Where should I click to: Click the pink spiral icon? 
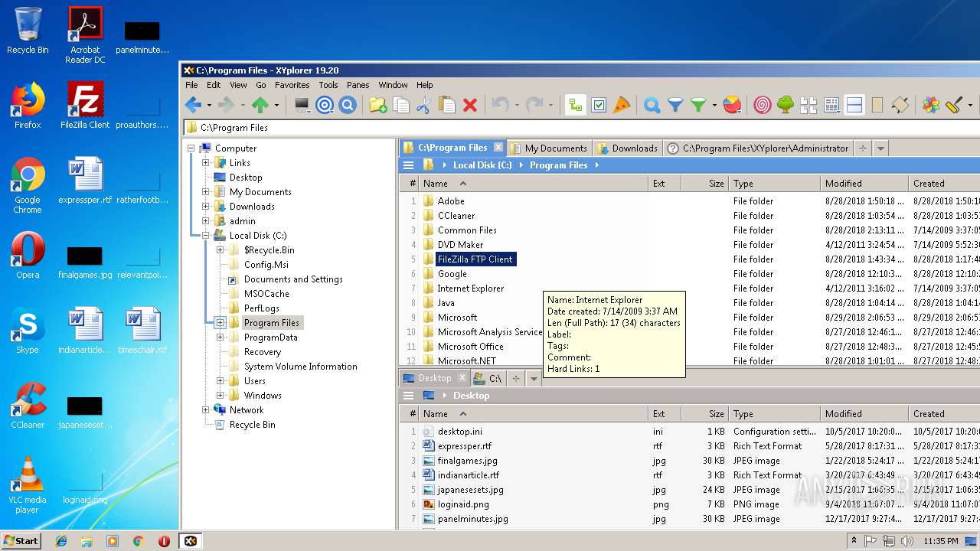(762, 105)
